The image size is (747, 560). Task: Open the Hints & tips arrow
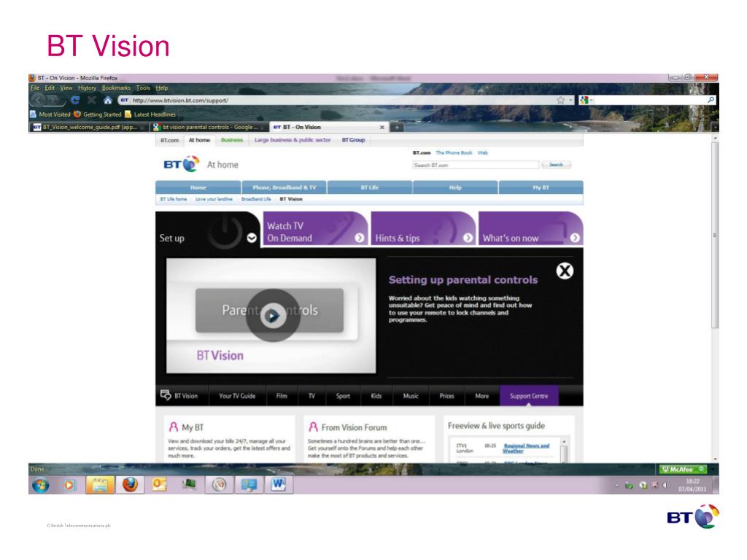(468, 238)
